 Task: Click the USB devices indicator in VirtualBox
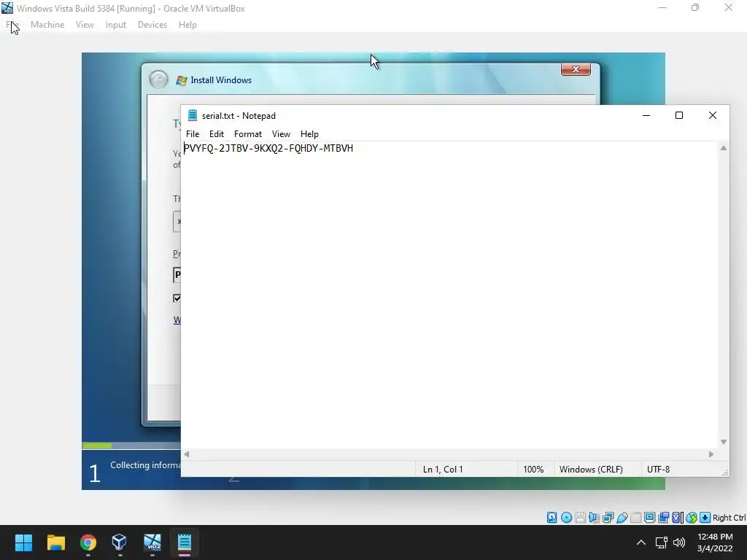pos(622,518)
